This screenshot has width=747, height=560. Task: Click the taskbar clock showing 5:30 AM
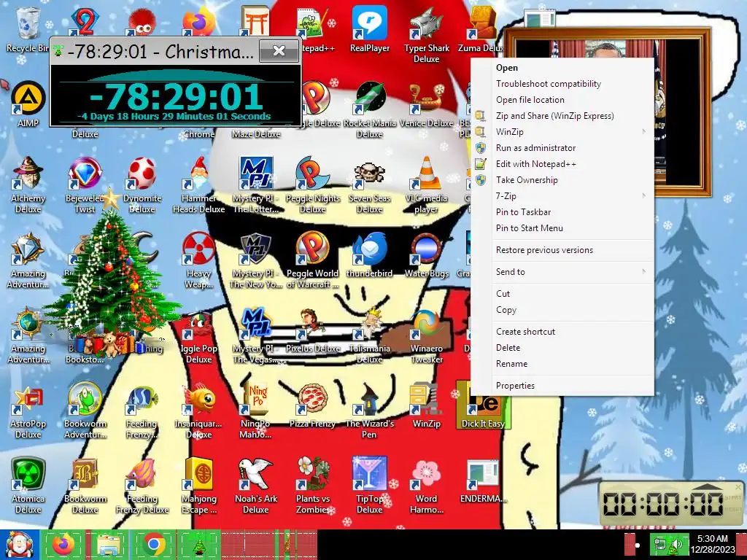click(x=712, y=544)
